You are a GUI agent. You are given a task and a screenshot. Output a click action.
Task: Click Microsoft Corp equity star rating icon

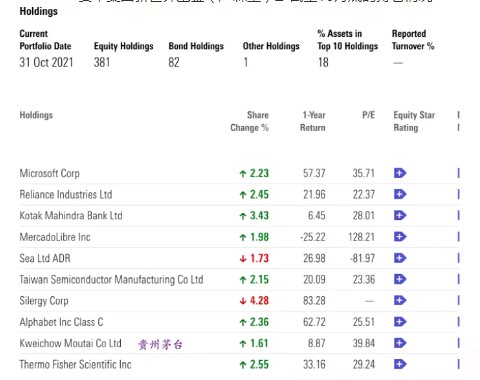tap(400, 173)
